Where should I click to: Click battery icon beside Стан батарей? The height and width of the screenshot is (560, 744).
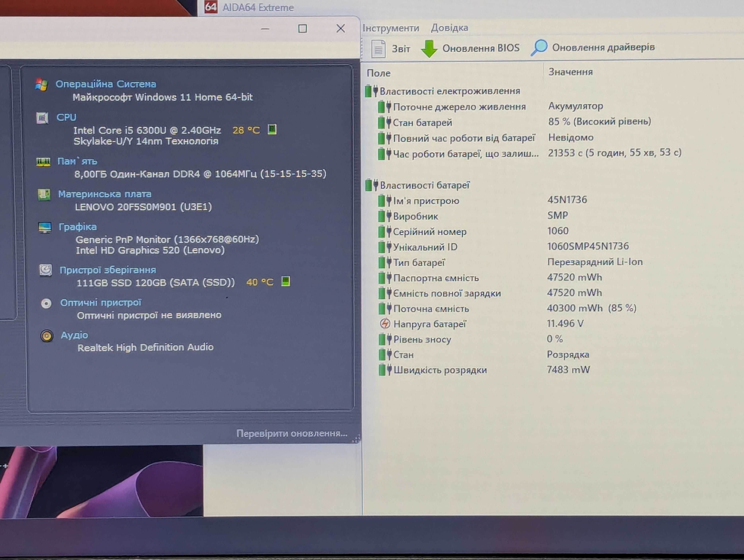pos(384,123)
